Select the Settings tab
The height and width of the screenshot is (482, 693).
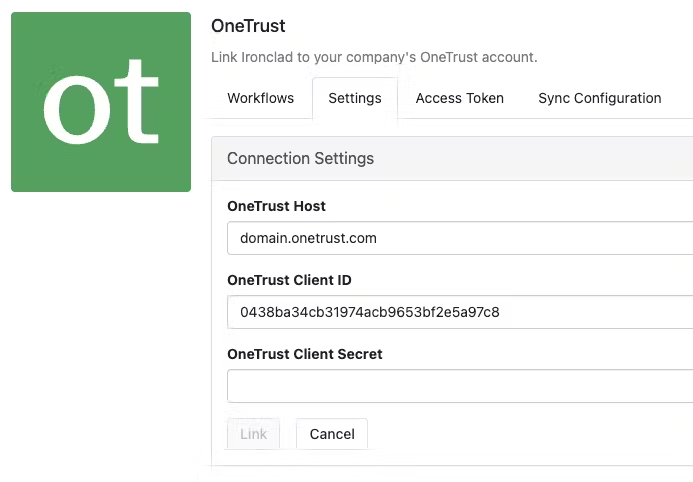coord(355,98)
